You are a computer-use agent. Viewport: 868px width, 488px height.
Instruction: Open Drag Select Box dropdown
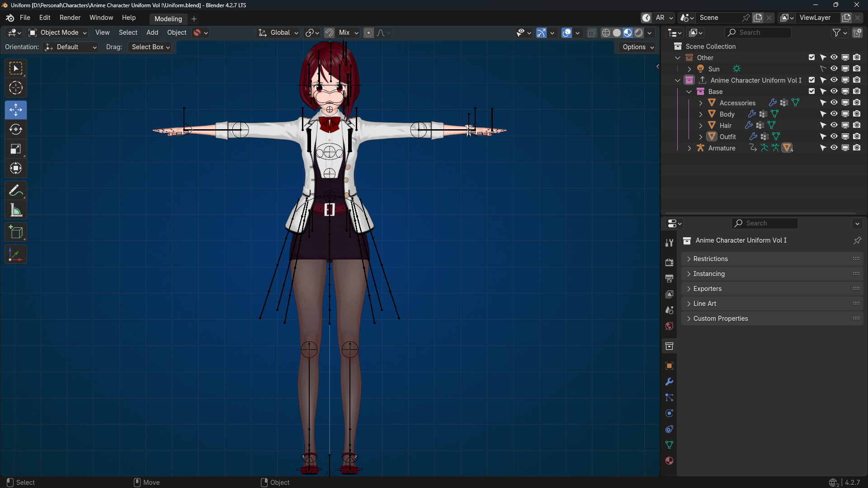[x=150, y=47]
